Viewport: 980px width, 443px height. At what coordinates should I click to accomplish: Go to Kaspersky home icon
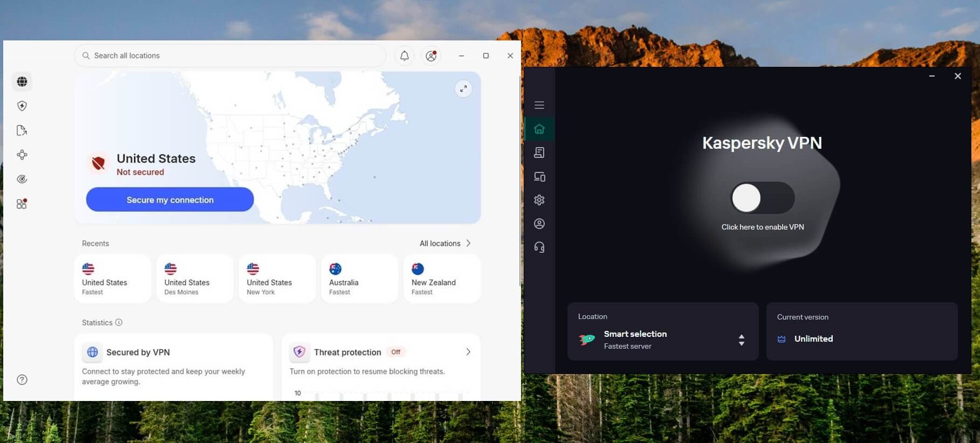pos(539,129)
